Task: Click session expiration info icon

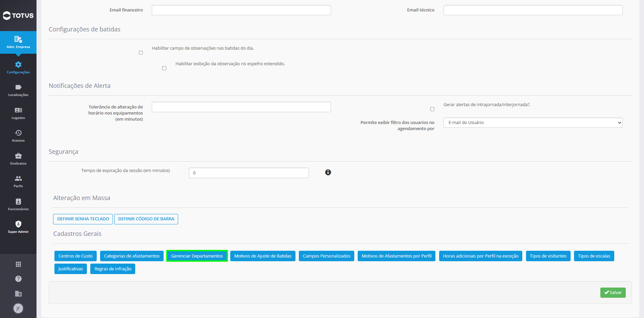Action: click(328, 172)
